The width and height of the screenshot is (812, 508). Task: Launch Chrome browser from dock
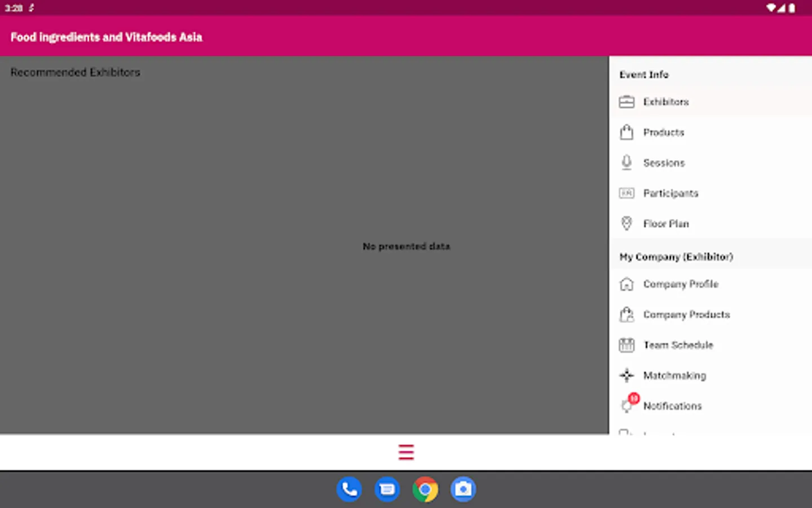[425, 489]
